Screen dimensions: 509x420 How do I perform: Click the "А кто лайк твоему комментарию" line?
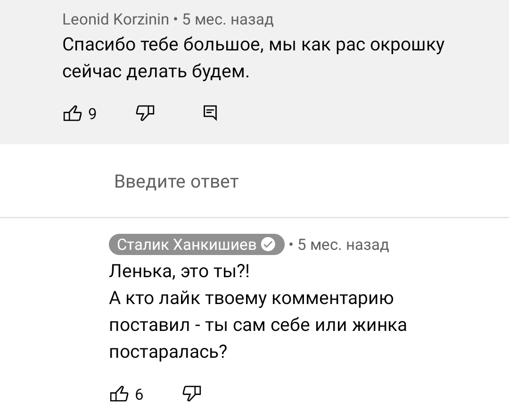(251, 298)
